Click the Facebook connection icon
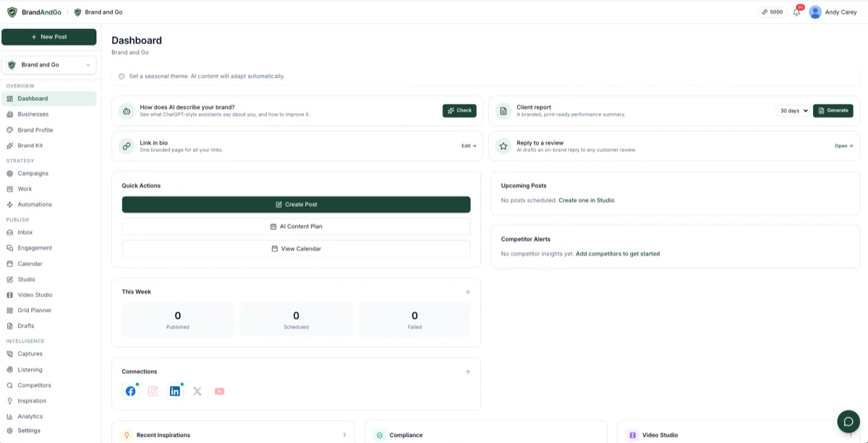 click(130, 391)
